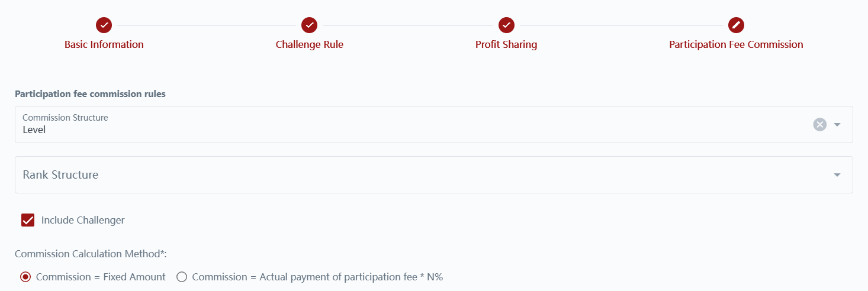This screenshot has width=868, height=291.
Task: Expand the Commission Structure dropdown arrow
Action: coord(837,125)
